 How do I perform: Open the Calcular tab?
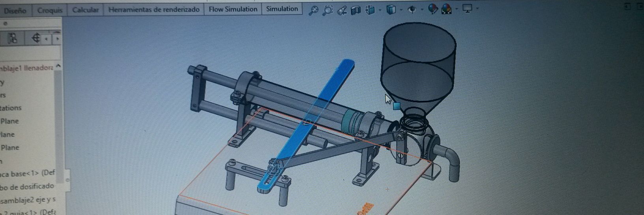85,10
